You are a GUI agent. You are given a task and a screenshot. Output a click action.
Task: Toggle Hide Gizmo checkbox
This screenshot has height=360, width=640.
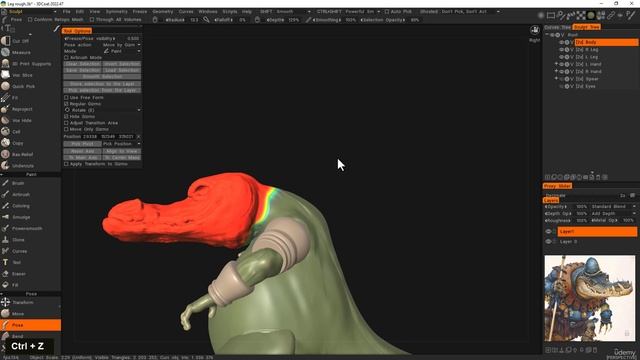pyautogui.click(x=66, y=116)
